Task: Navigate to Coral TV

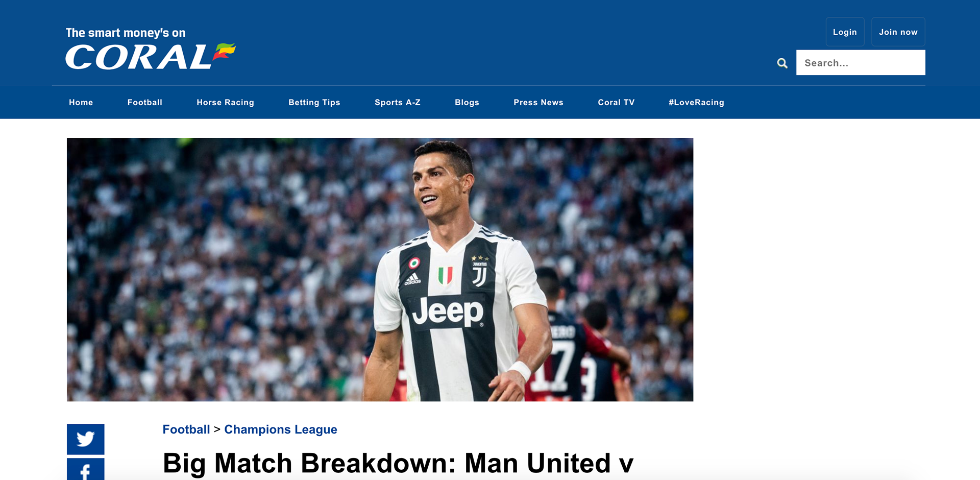Action: click(616, 103)
